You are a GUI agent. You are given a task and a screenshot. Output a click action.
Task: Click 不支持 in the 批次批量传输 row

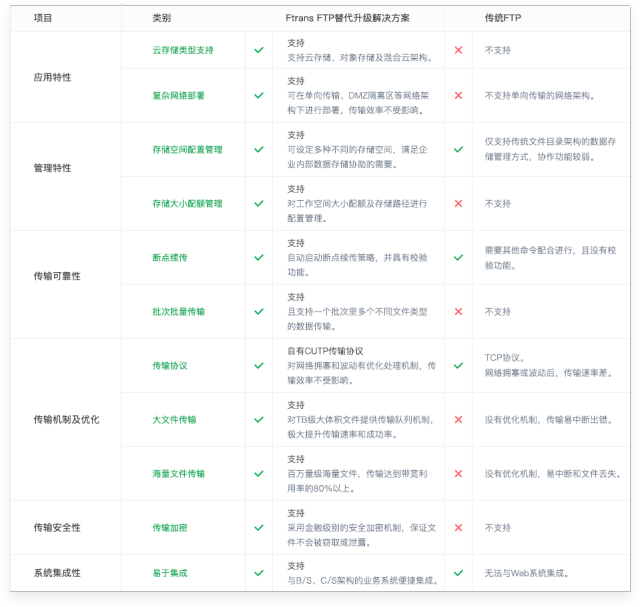[498, 311]
